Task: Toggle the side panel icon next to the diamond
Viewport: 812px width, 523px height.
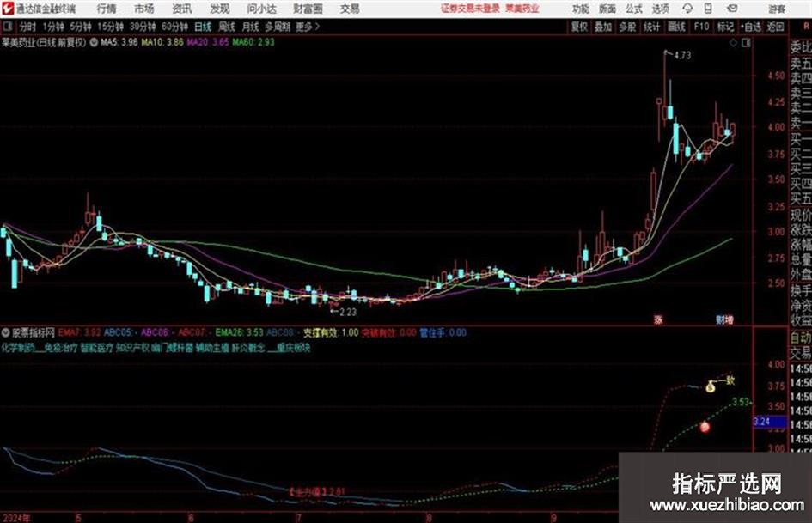Action: click(x=746, y=43)
